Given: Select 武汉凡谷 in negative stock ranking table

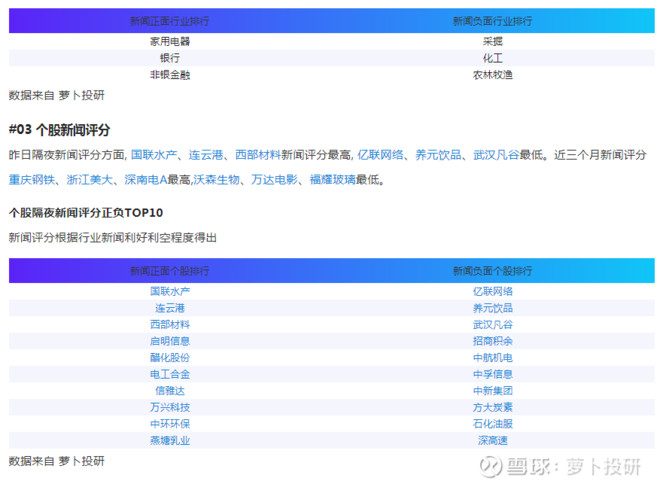Looking at the screenshot, I should click(492, 325).
